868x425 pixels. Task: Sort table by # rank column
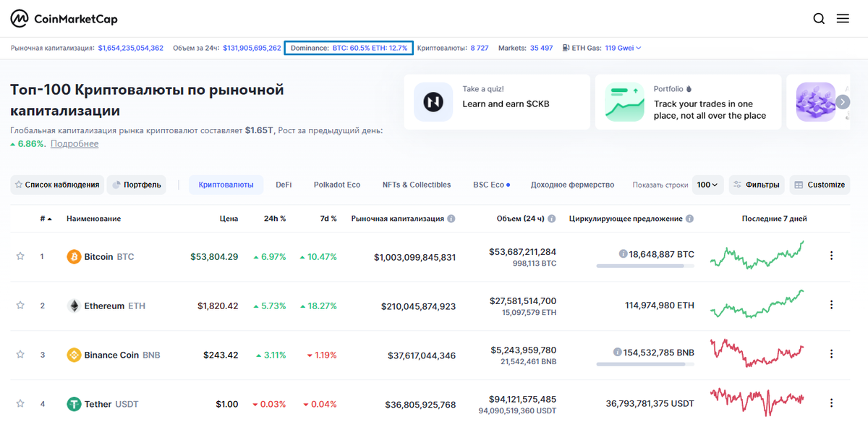46,219
